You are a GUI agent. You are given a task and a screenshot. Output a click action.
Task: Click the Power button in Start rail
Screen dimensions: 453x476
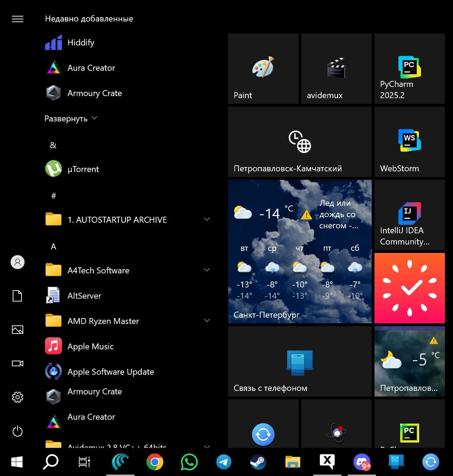[x=18, y=431]
